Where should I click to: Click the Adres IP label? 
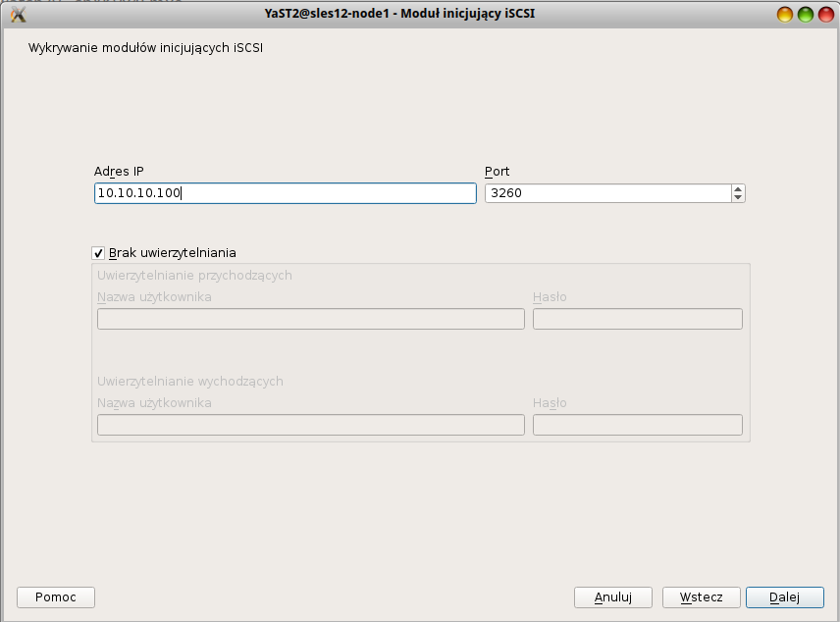pos(119,172)
